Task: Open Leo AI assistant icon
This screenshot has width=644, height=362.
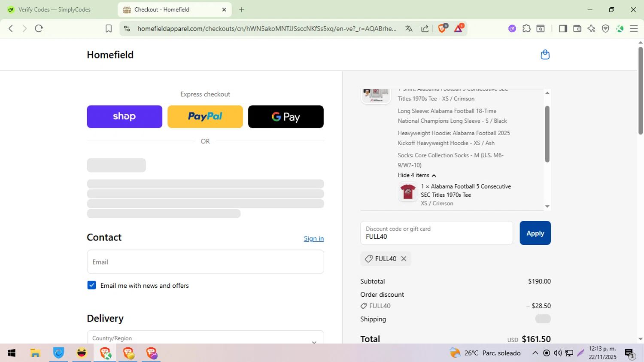Action: point(591,28)
